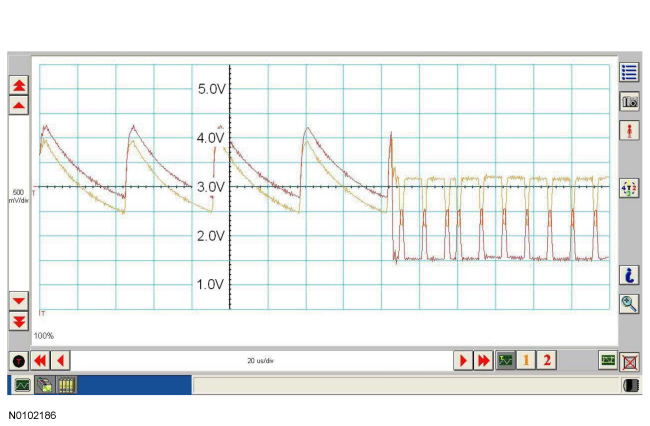Click the round record button bottom left
The width and height of the screenshot is (650, 426).
pyautogui.click(x=18, y=360)
